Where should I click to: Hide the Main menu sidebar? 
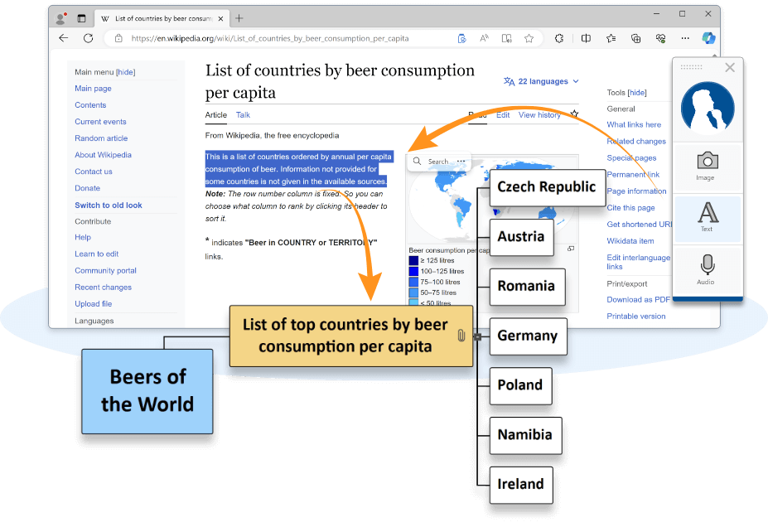[125, 72]
